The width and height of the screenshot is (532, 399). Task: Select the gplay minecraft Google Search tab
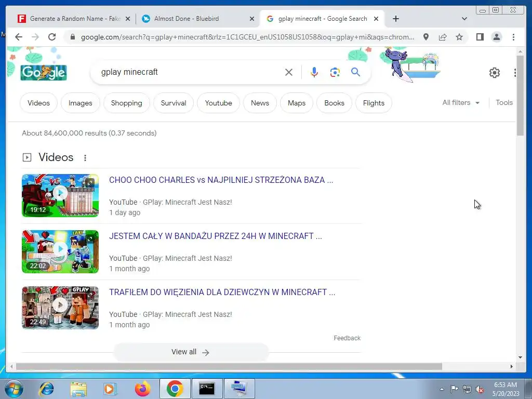[x=322, y=19]
